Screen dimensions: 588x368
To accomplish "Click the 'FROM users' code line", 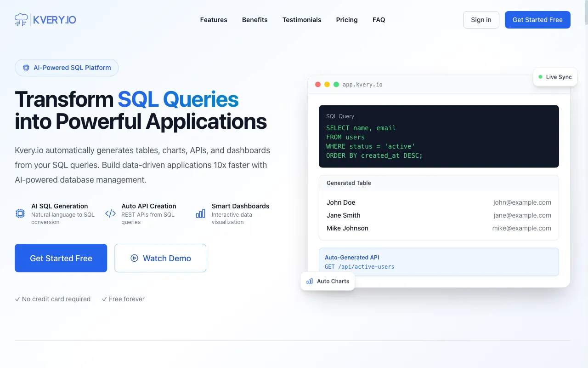I will point(345,137).
